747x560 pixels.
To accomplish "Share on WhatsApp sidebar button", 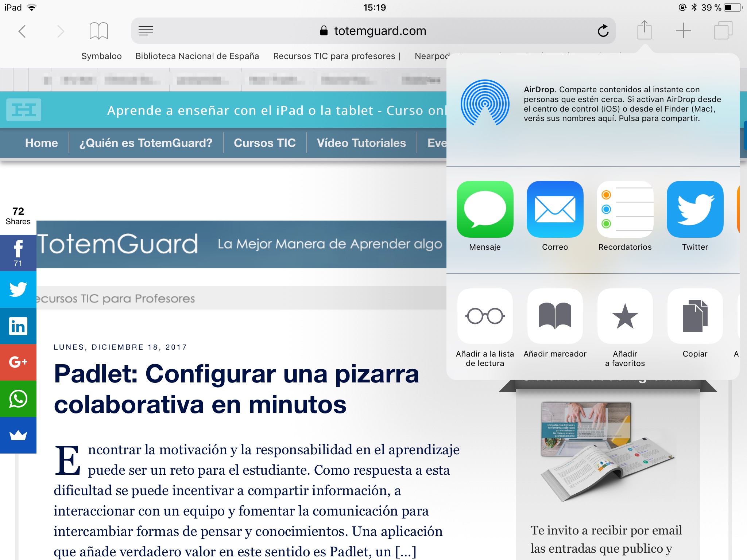I will coord(18,399).
